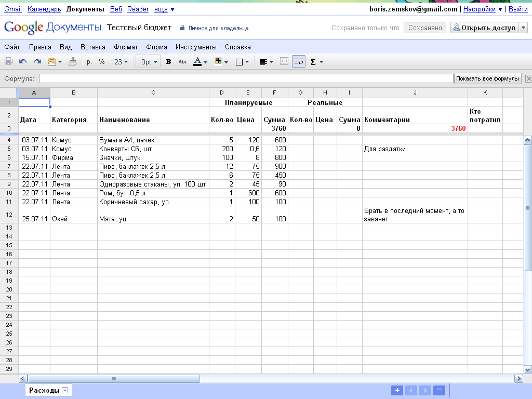
Task: Redo the last undone action
Action: click(x=37, y=62)
